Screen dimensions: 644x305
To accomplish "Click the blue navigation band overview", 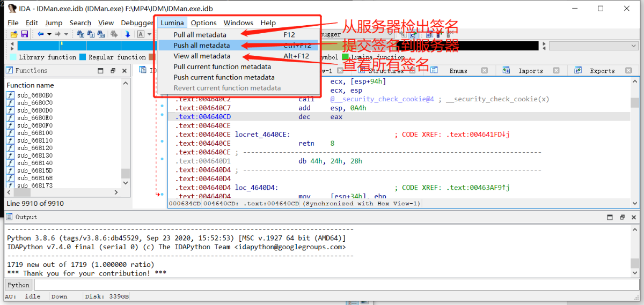I will click(x=86, y=46).
